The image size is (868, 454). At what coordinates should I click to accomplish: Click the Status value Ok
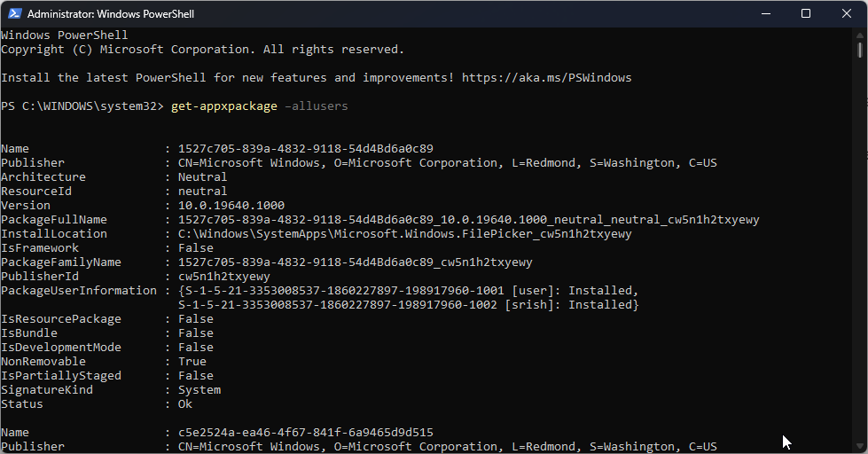point(185,403)
